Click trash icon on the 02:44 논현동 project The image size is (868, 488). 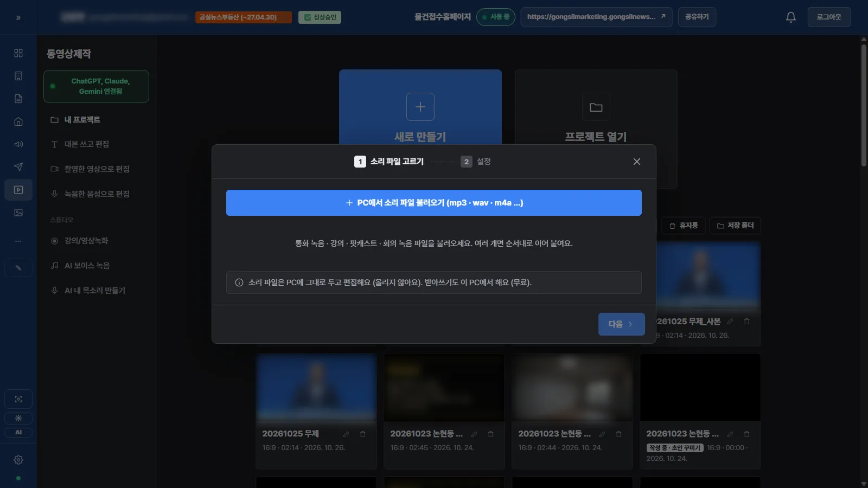[x=618, y=434]
